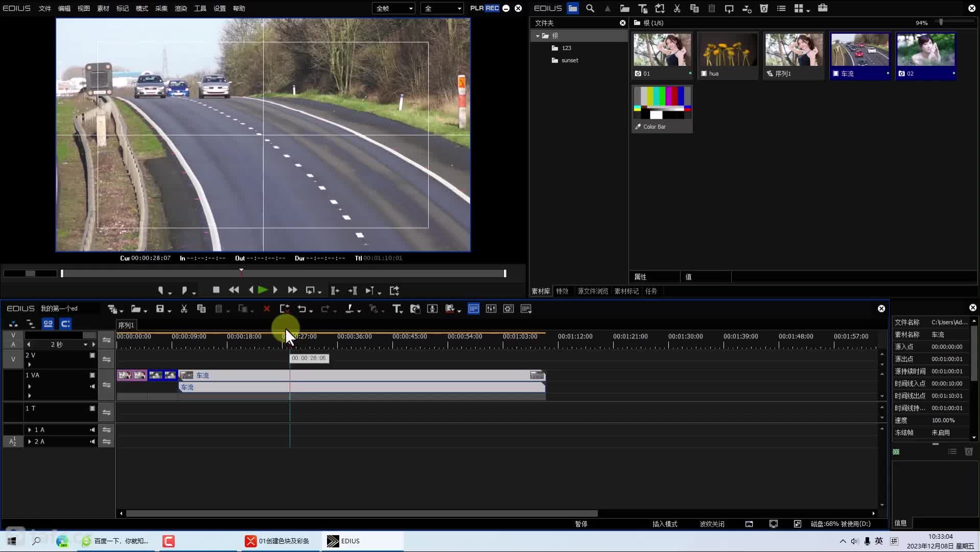Click the Stop playback button
This screenshot has height=552, width=980.
click(216, 290)
